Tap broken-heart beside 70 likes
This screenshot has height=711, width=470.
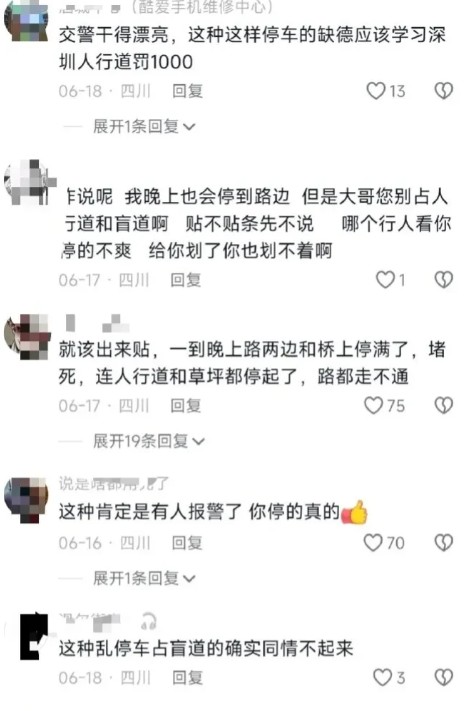click(443, 542)
